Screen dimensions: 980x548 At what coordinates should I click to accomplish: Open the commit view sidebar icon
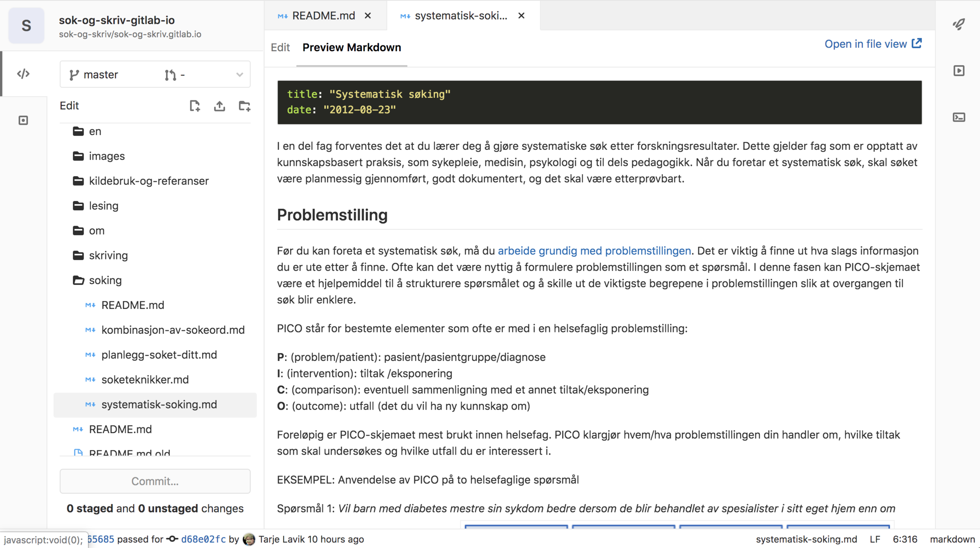(x=24, y=120)
